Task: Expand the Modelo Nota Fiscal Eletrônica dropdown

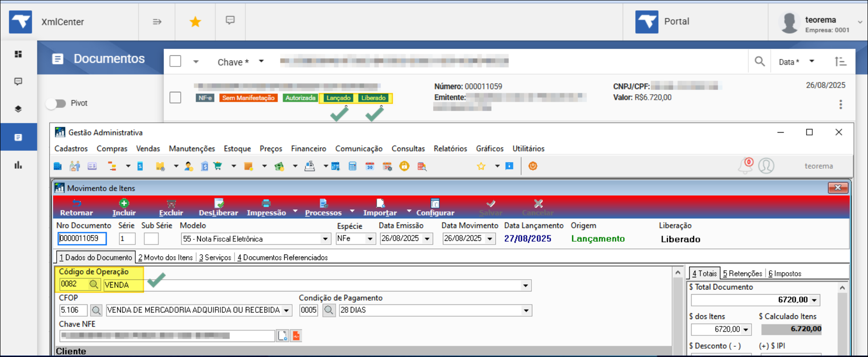Action: [325, 239]
